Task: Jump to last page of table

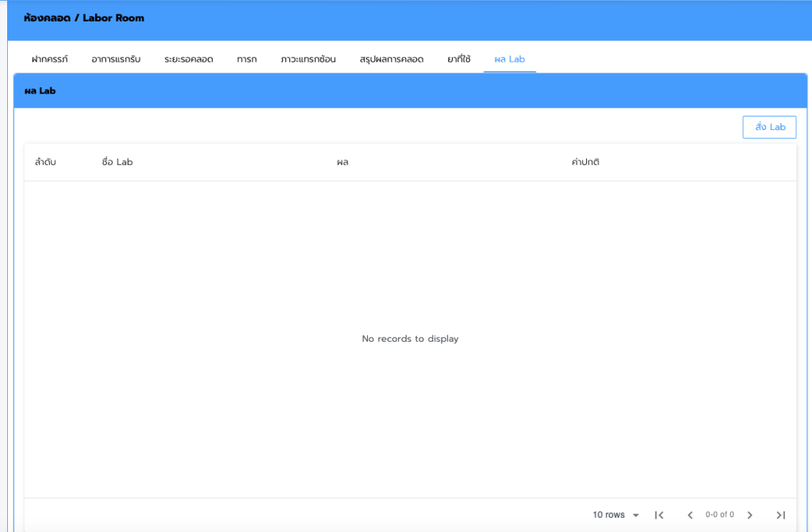Action: (780, 515)
